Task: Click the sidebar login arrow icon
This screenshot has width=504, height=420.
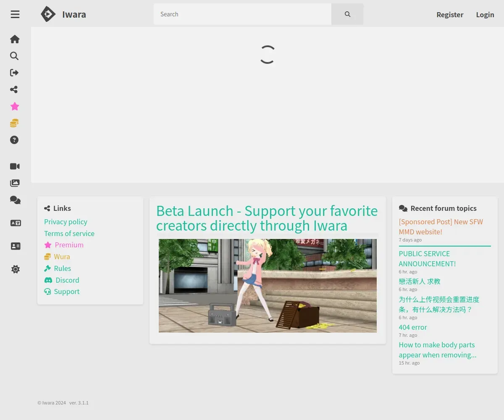Action: [x=14, y=73]
